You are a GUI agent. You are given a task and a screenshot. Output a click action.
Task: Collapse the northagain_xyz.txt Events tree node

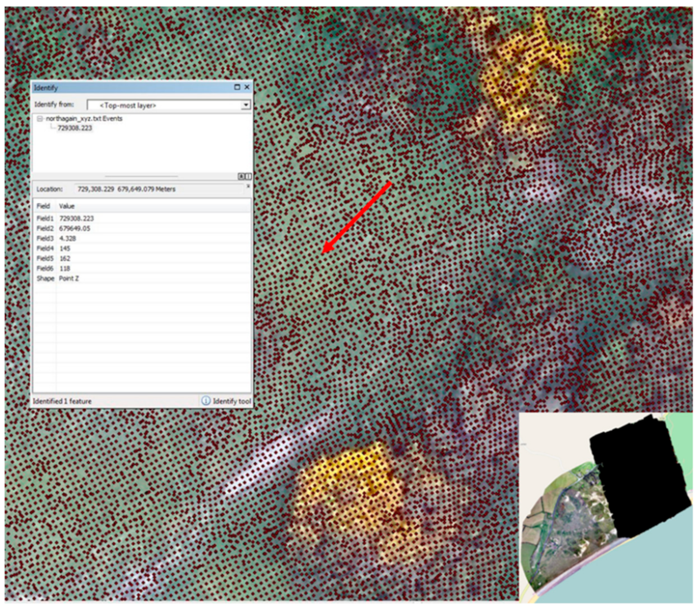click(40, 119)
